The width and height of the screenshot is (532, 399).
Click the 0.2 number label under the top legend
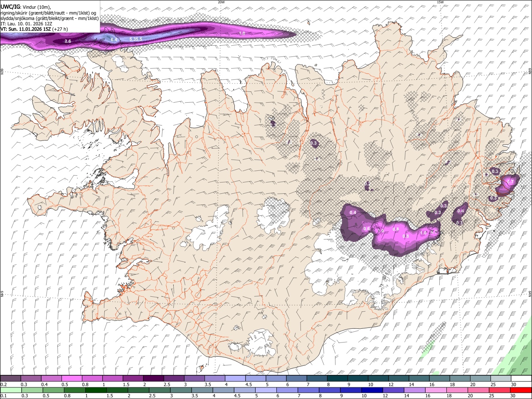click(x=3, y=384)
